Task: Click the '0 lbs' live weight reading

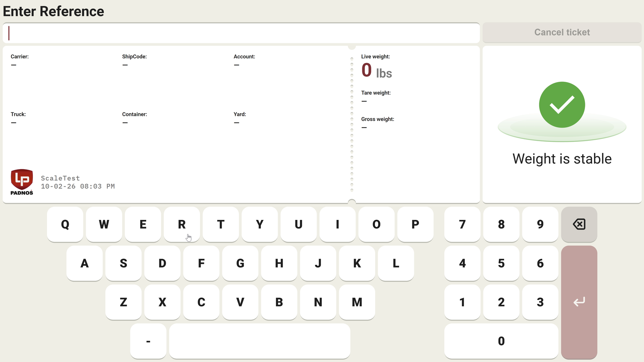Action: point(376,71)
